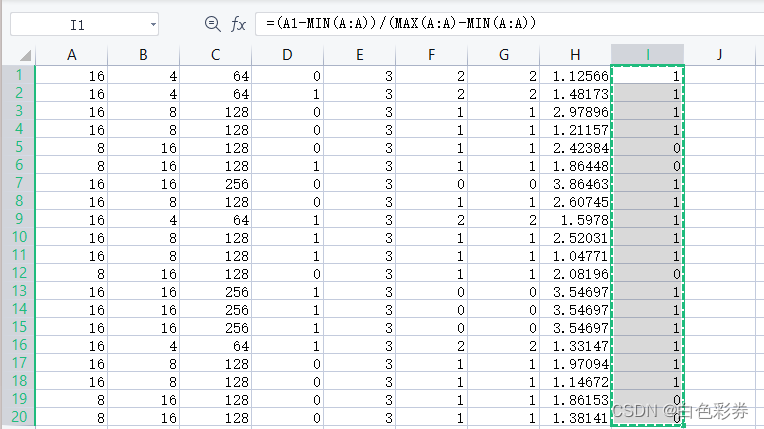Select row 8 header

tap(19, 201)
